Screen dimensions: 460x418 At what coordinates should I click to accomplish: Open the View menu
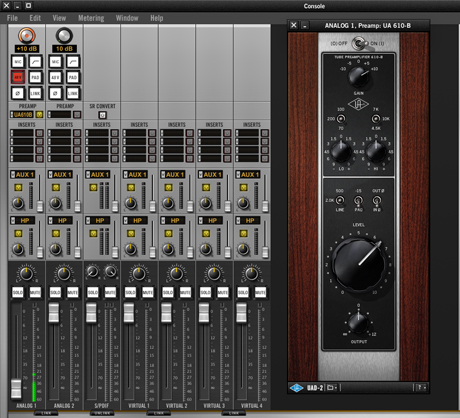pos(59,18)
